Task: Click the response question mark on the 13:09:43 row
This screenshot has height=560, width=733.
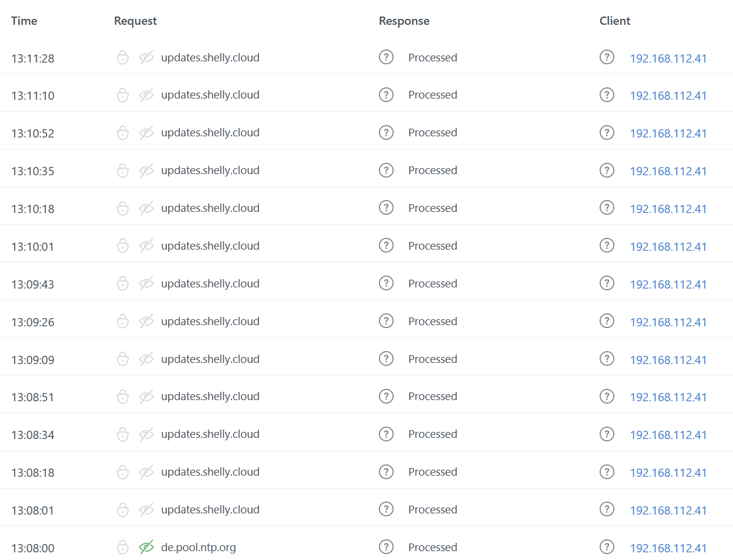Action: (x=386, y=283)
